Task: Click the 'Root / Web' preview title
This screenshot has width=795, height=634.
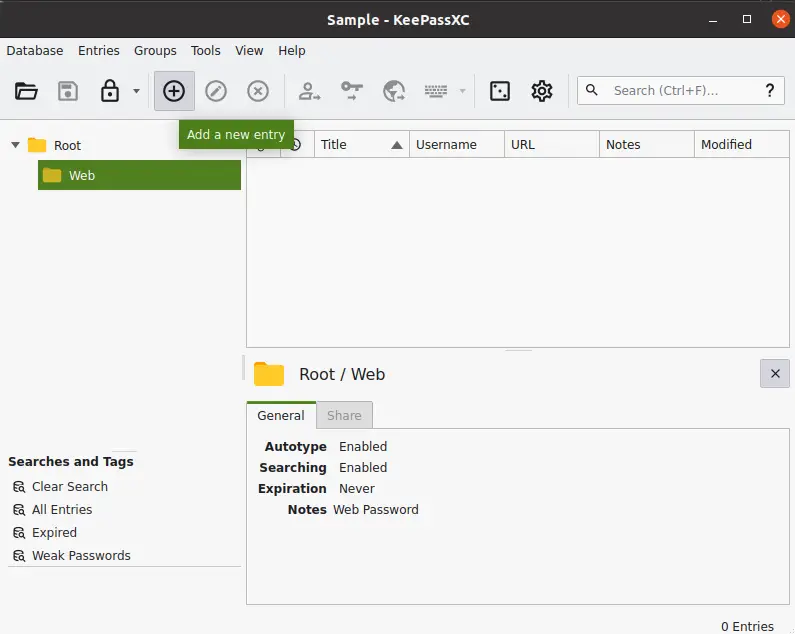Action: tap(342, 374)
